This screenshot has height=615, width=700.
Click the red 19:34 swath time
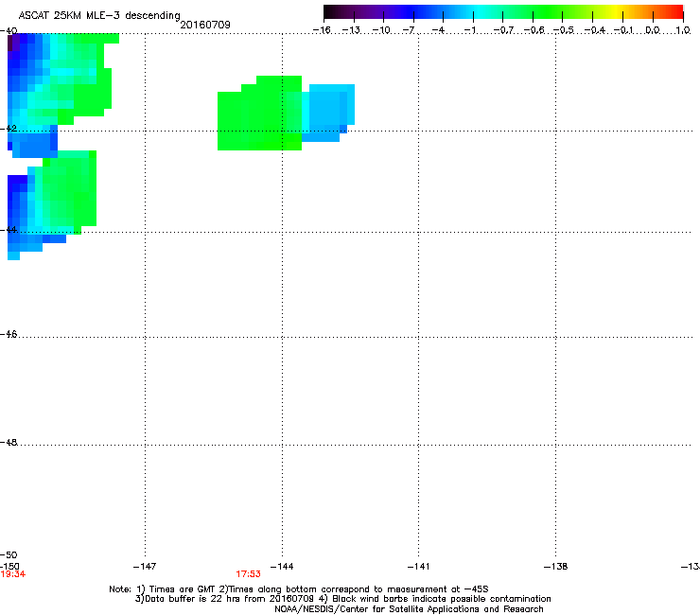pyautogui.click(x=13, y=574)
